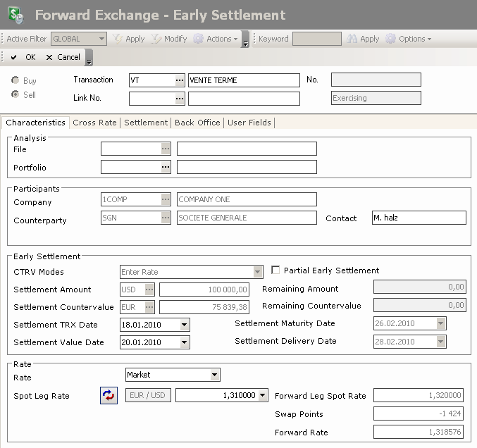Open the Back Office tab
This screenshot has width=477, height=448.
pyautogui.click(x=197, y=123)
